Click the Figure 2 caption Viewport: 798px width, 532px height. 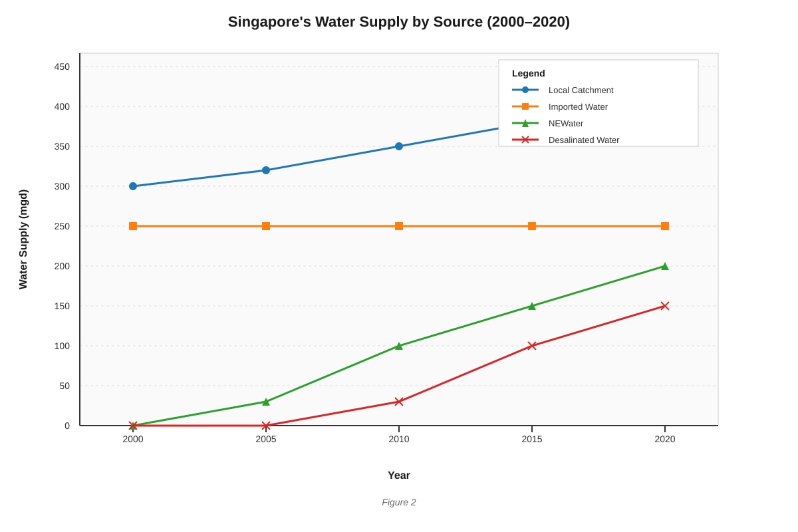pyautogui.click(x=399, y=502)
